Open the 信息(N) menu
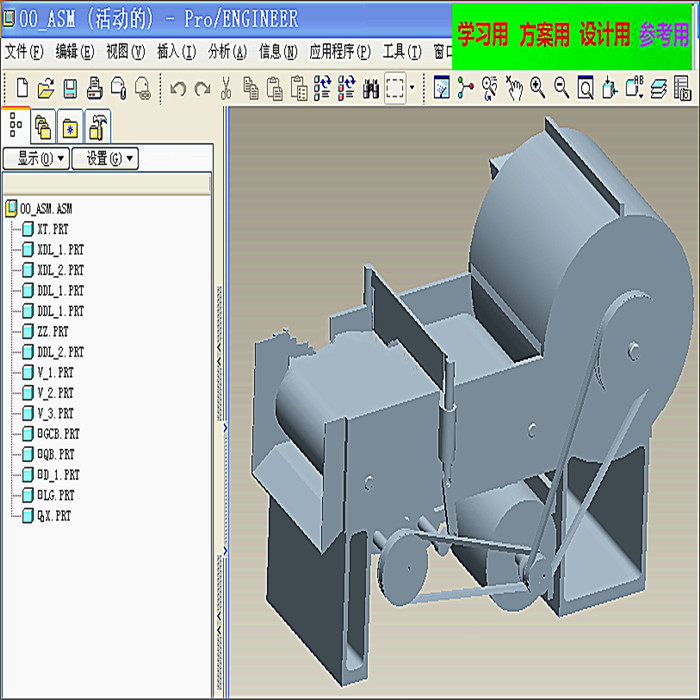The width and height of the screenshot is (700, 700). pos(279,52)
